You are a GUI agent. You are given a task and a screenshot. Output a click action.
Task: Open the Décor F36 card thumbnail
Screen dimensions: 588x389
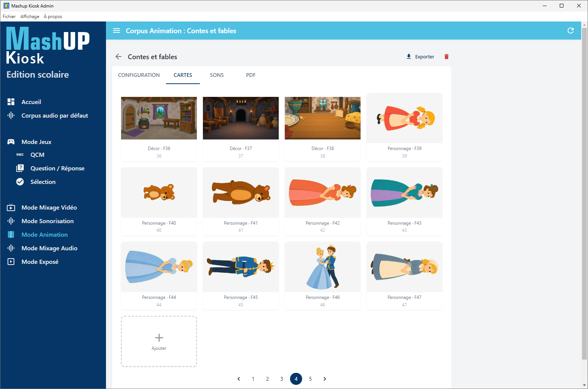tap(159, 118)
